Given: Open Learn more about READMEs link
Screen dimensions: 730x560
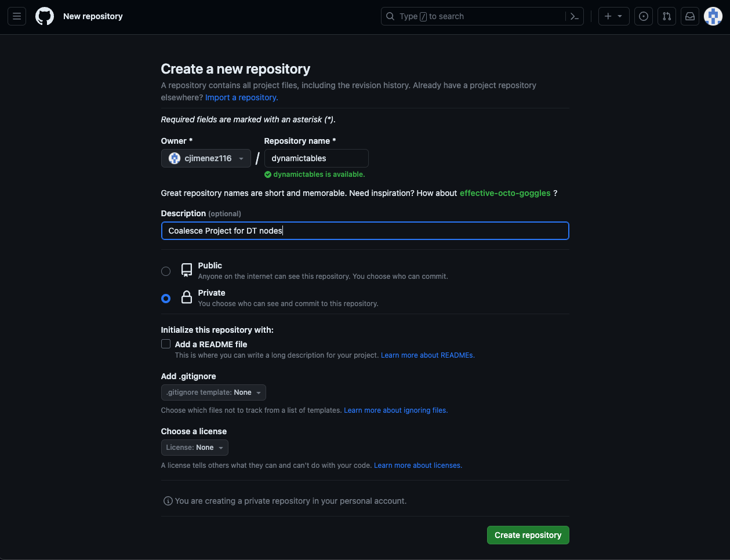Looking at the screenshot, I should coord(427,355).
